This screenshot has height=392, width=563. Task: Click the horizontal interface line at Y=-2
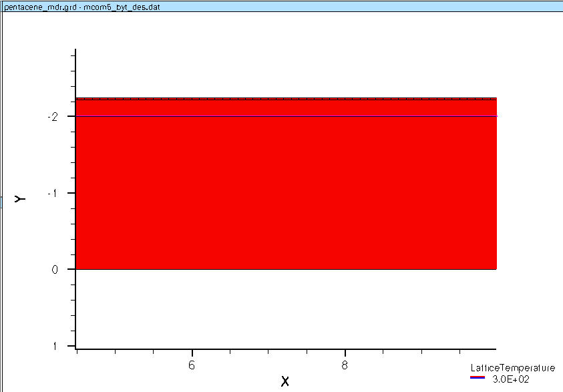(x=286, y=116)
